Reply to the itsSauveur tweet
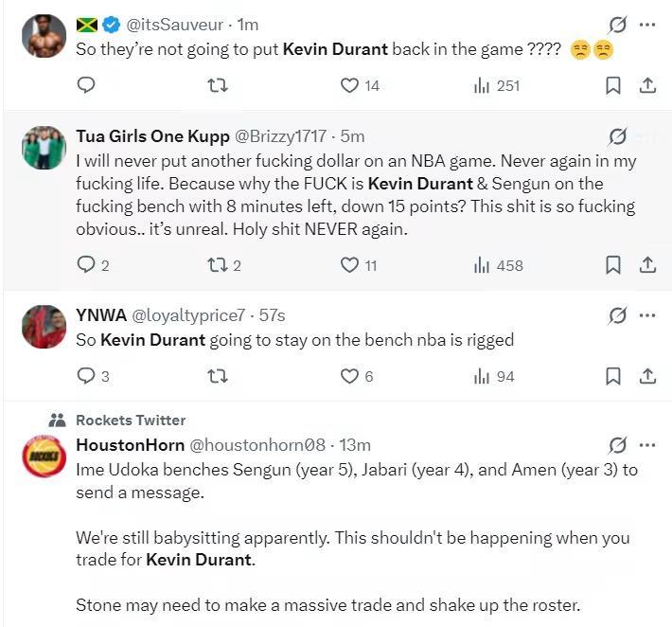 86,85
